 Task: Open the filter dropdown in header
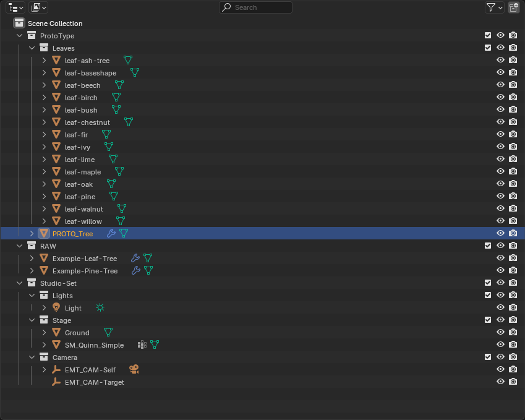coord(493,7)
